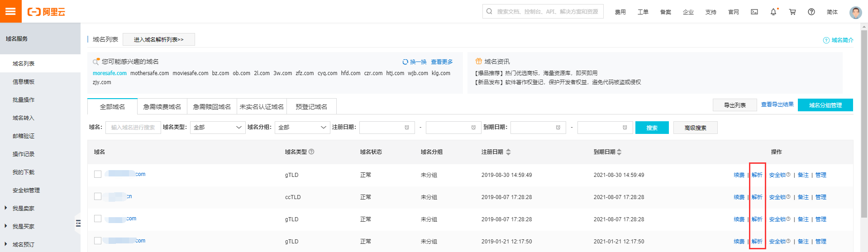Open the 域名分组 dropdown
Viewport: 868px width, 252px height.
click(302, 128)
